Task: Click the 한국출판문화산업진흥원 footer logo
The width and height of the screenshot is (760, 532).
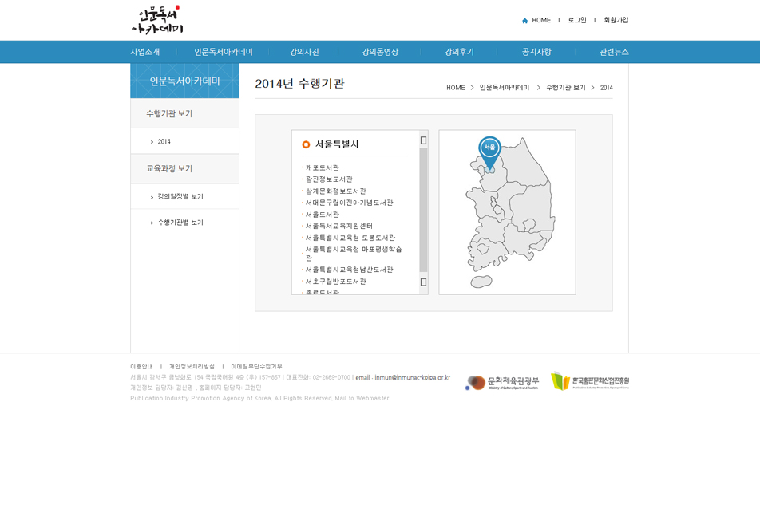Action: click(590, 381)
